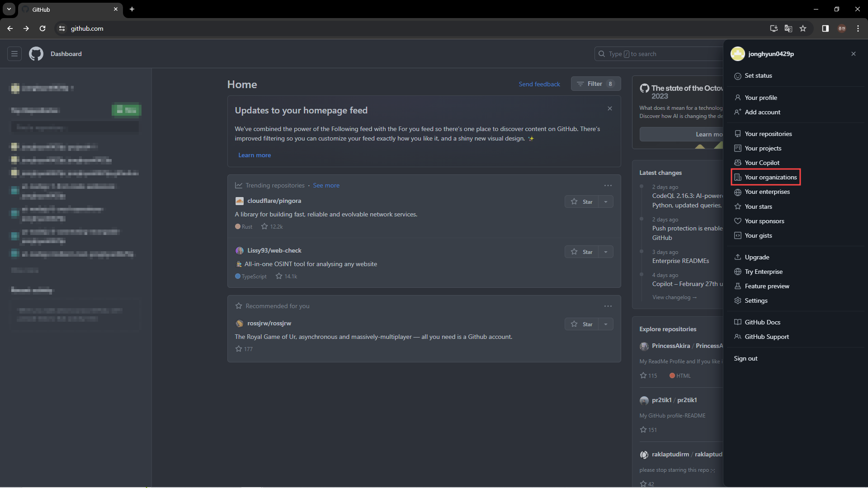Dismiss the homepage feed updates notice

click(x=609, y=108)
